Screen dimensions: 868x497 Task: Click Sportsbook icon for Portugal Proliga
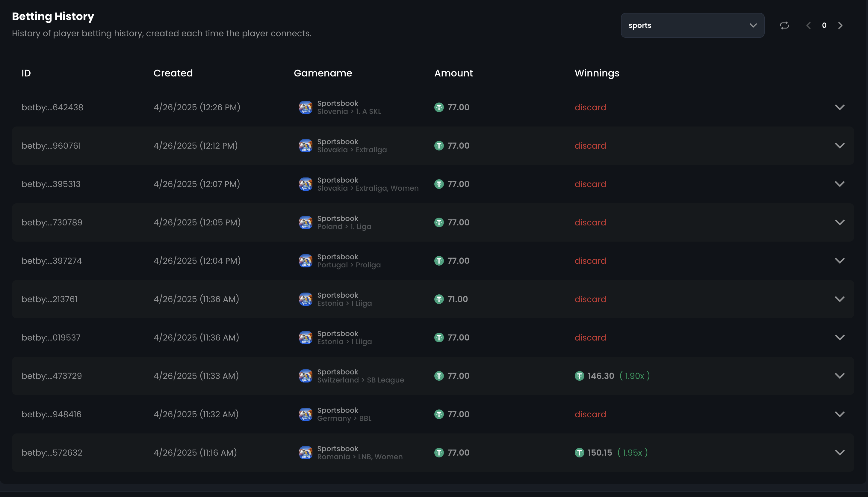click(x=306, y=261)
